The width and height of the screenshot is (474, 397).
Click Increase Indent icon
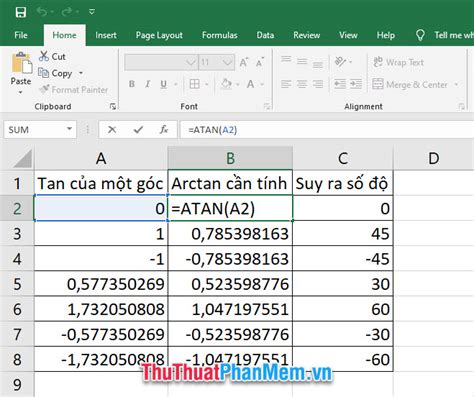click(x=356, y=84)
